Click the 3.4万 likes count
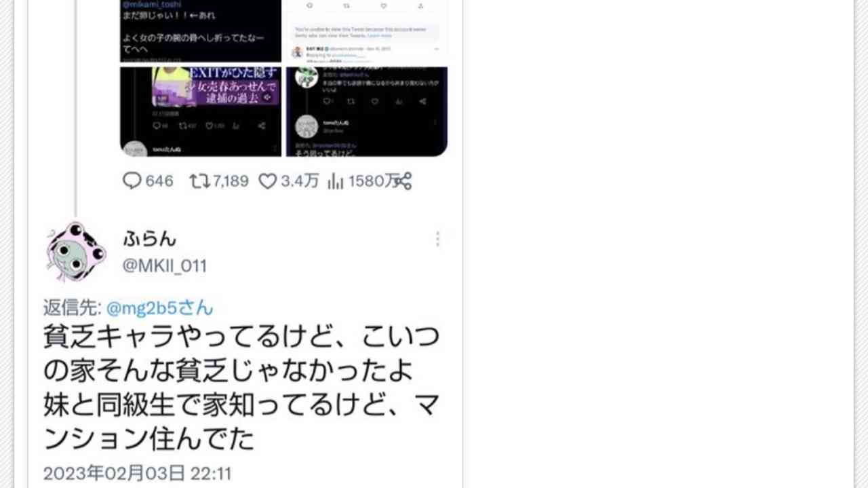The height and width of the screenshot is (488, 868). click(299, 181)
